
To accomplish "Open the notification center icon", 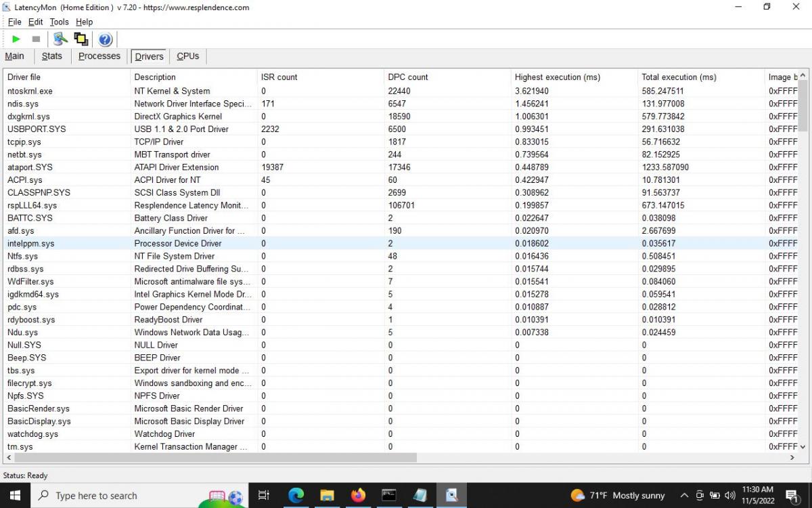I will (x=792, y=495).
